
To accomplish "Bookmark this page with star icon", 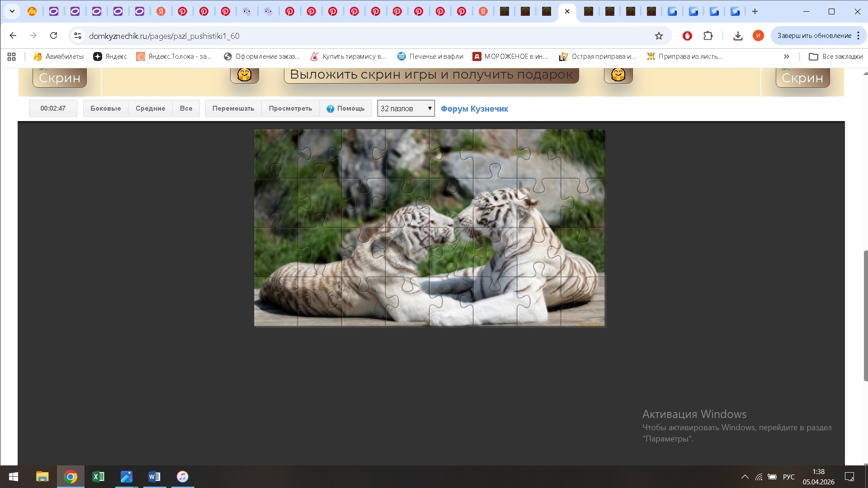I will click(x=659, y=36).
